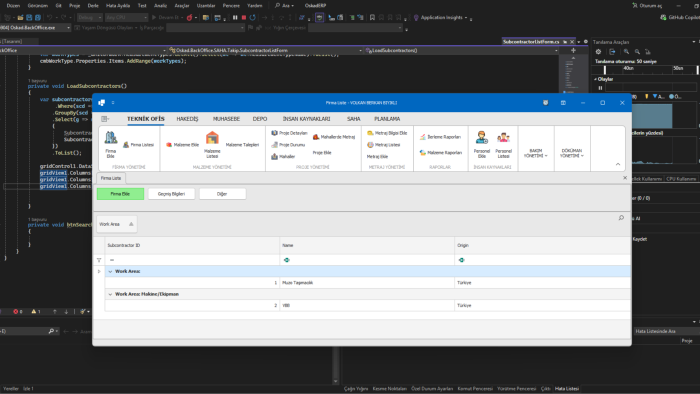Open Birleme Raporları report item
The image size is (700, 394).
(x=440, y=137)
